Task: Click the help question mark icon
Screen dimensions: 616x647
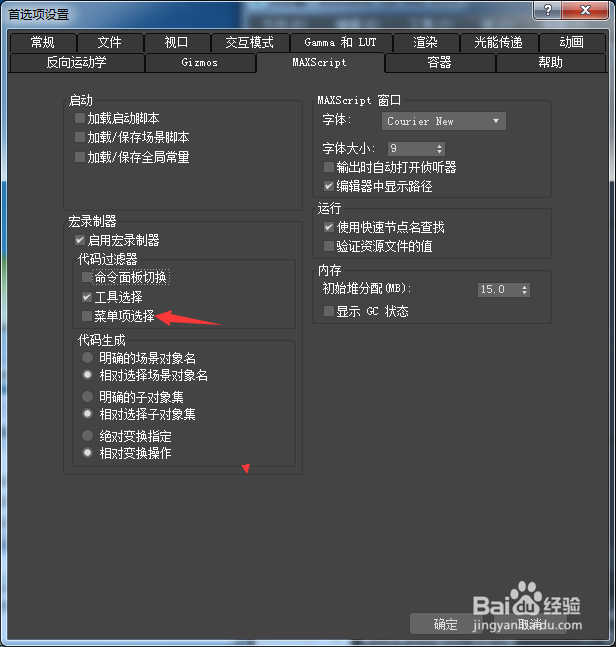Action: (548, 9)
